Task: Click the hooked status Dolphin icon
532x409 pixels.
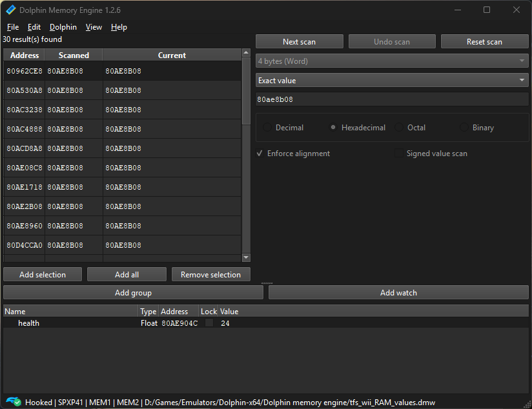Action: [14, 402]
